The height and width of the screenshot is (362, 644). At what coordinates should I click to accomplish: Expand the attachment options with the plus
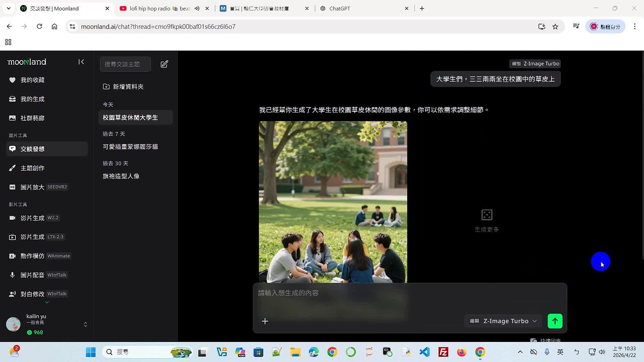[x=265, y=321]
